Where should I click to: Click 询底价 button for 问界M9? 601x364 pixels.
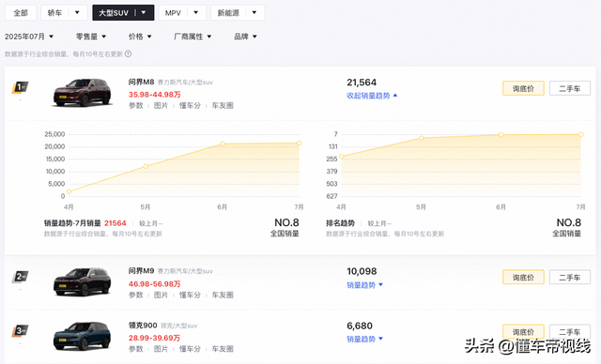coord(523,277)
